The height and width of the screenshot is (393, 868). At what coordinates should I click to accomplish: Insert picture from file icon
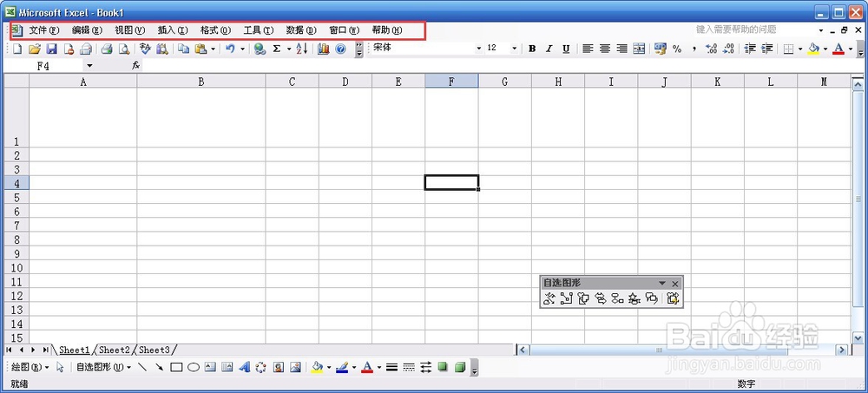(x=295, y=367)
